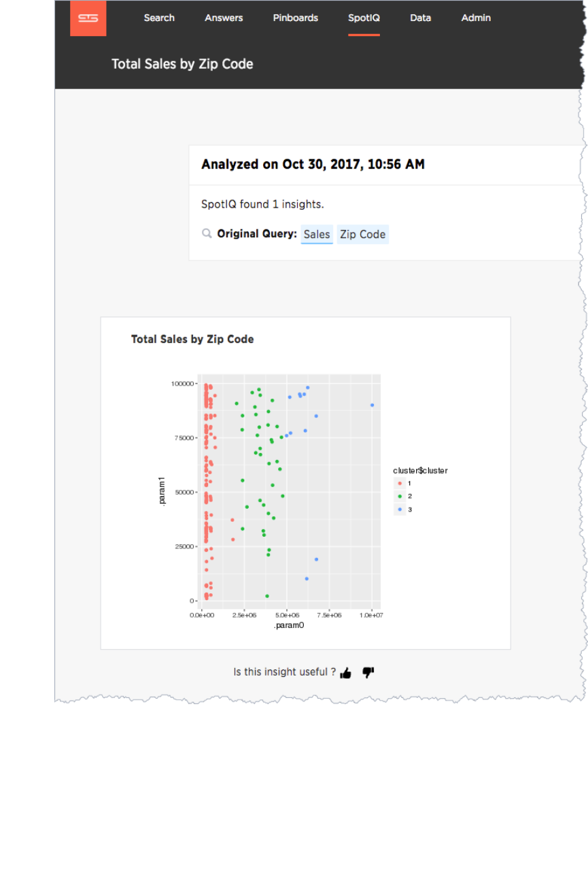588x896 pixels.
Task: Click the thumbs down icon
Action: [368, 673]
